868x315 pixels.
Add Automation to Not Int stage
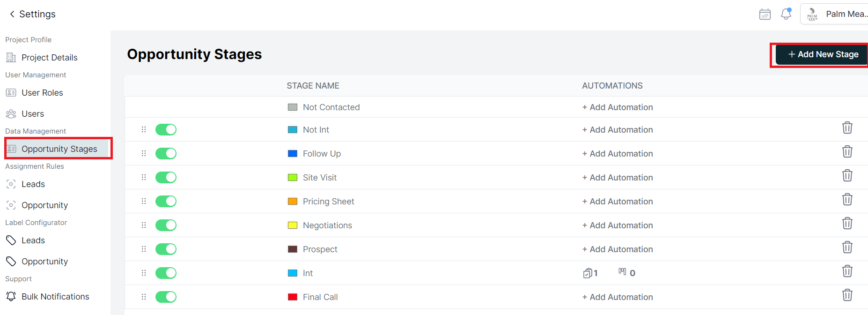(x=618, y=130)
